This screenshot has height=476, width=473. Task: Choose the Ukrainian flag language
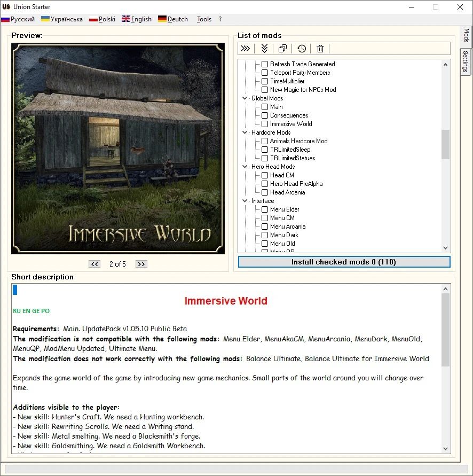[x=46, y=19]
